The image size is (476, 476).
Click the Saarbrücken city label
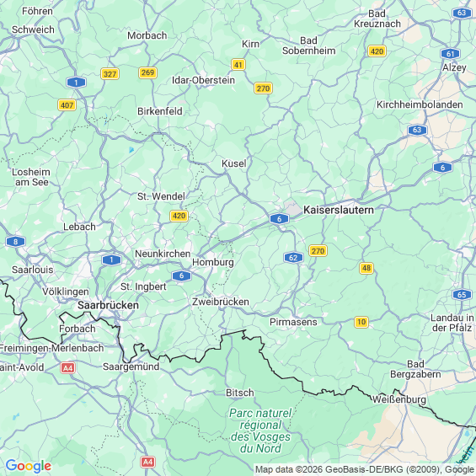click(x=108, y=305)
